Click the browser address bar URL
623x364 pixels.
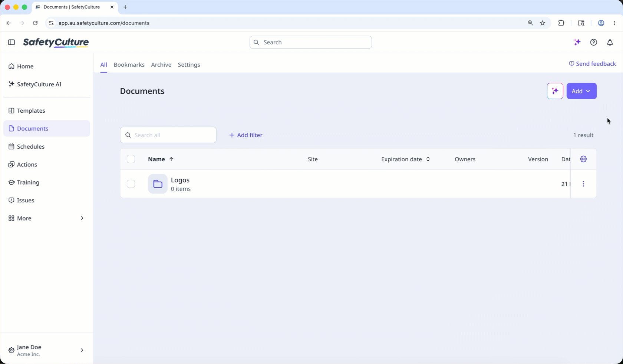104,23
